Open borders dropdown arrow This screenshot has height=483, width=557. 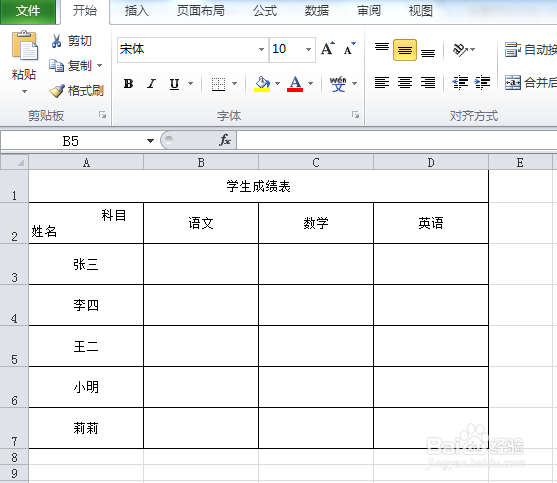[x=234, y=84]
